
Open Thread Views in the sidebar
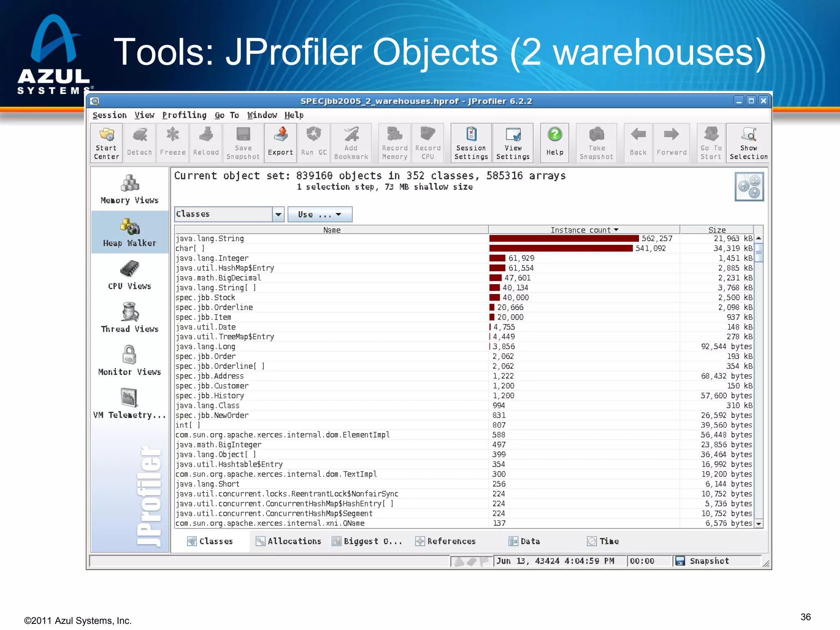click(x=130, y=318)
